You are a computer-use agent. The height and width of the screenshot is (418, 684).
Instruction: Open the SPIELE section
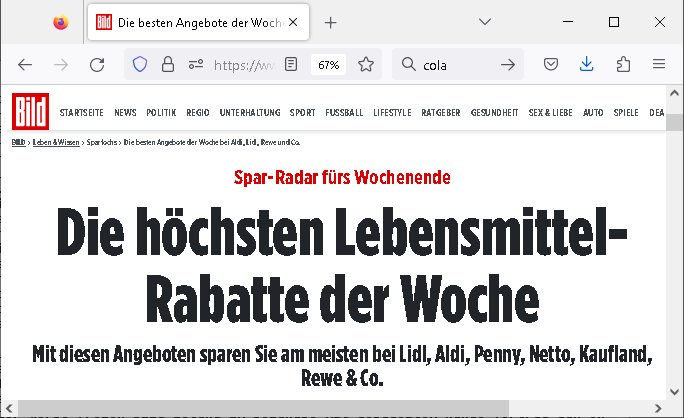click(626, 113)
